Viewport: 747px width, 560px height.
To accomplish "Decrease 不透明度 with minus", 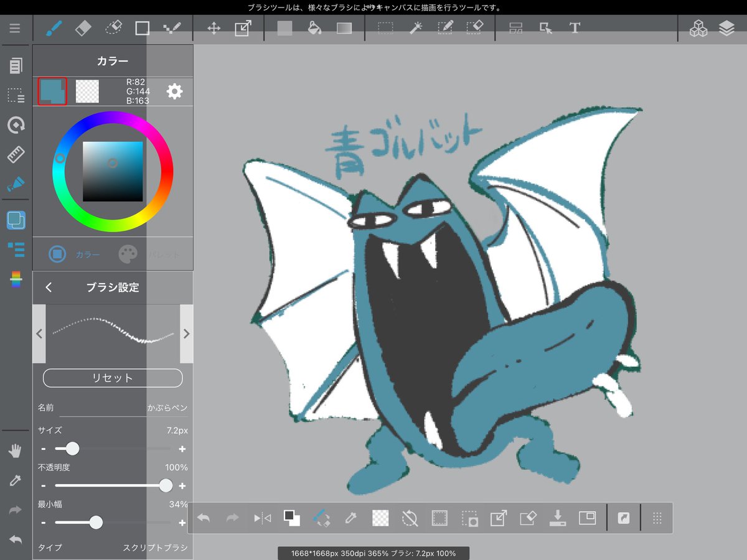I will coord(44,486).
